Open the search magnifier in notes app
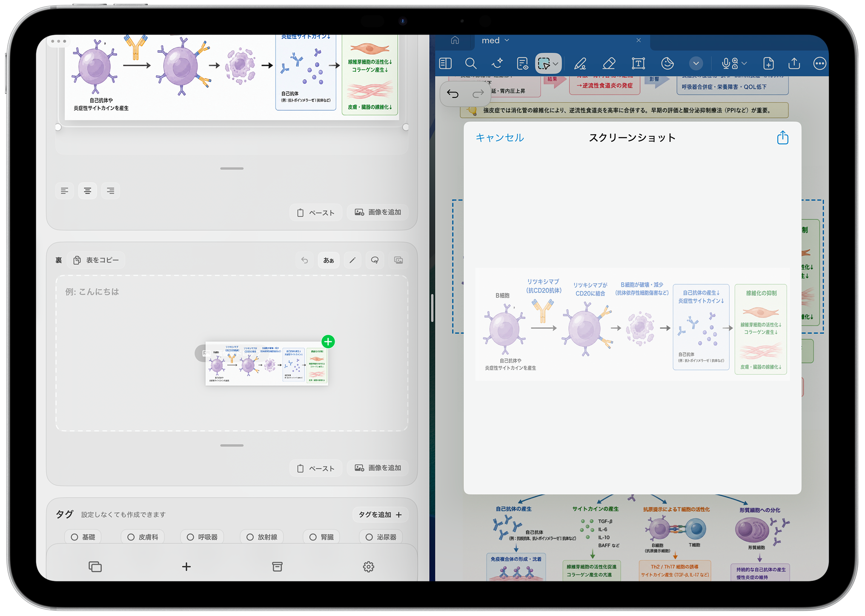 tap(471, 64)
